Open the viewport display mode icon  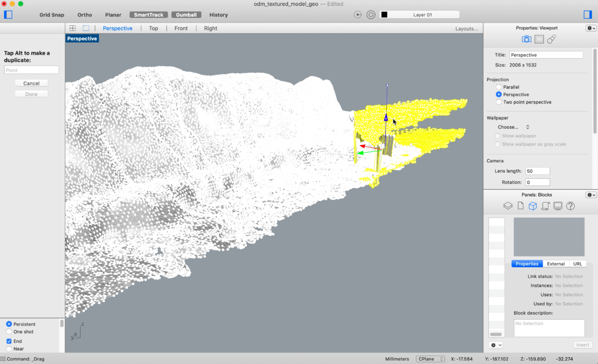point(539,39)
